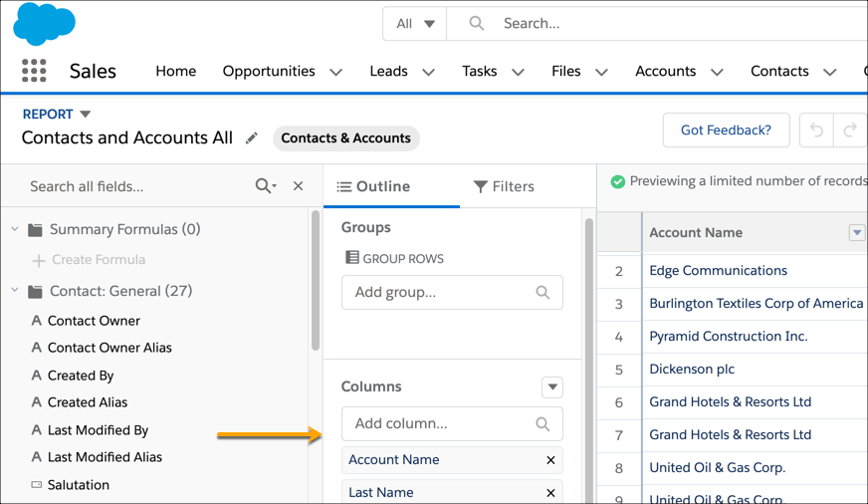Click text-type icon beside Last Modified By
Viewport: 868px width, 504px height.
click(37, 430)
